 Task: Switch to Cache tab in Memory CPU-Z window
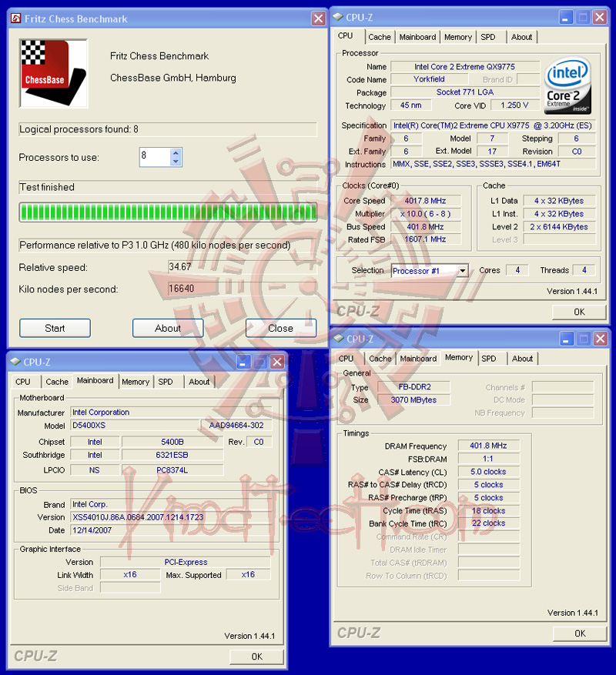[380, 359]
